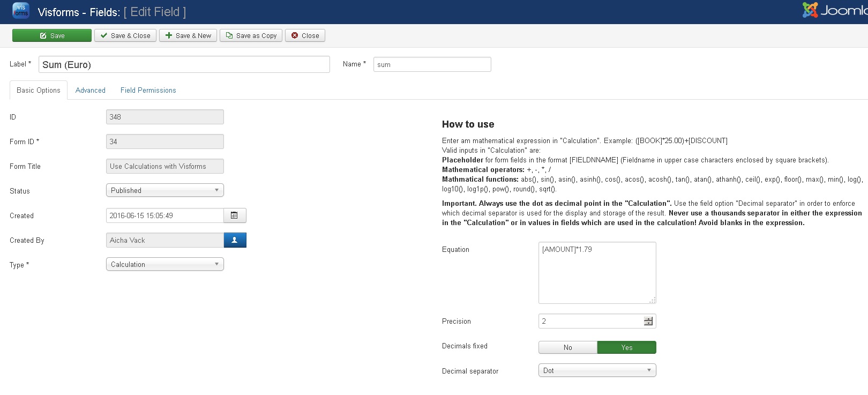The image size is (868, 395).
Task: Click the green Save button
Action: [52, 35]
